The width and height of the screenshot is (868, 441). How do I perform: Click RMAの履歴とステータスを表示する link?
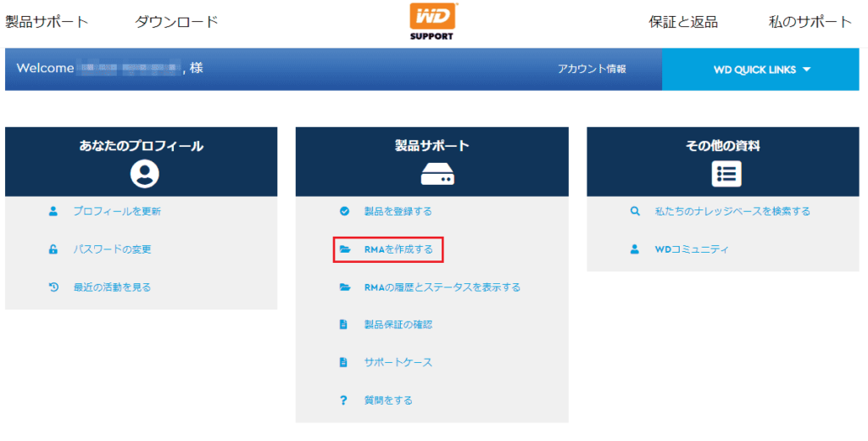(x=442, y=287)
